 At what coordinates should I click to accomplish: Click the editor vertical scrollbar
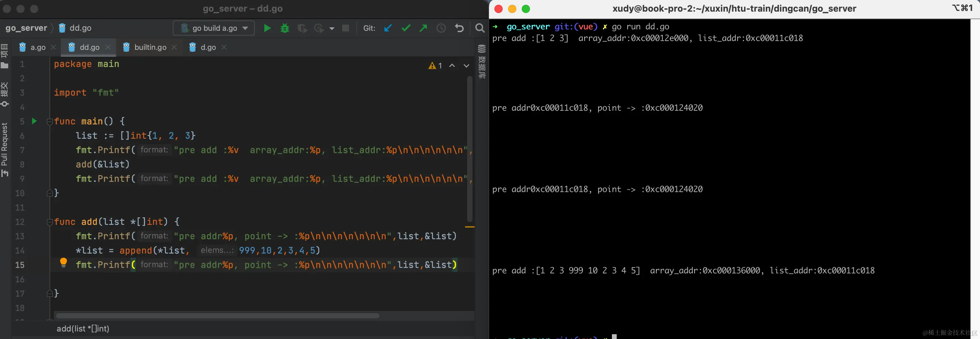pos(470,149)
